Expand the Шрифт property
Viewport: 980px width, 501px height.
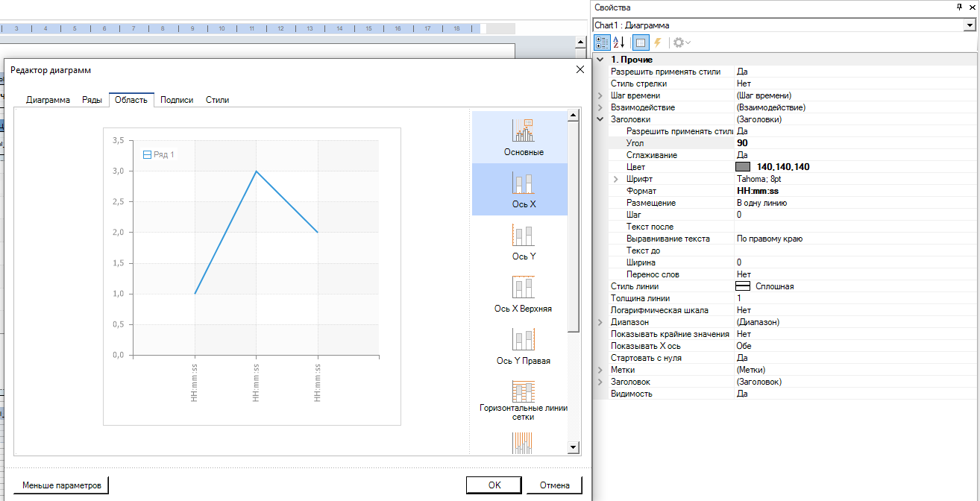pyautogui.click(x=616, y=179)
